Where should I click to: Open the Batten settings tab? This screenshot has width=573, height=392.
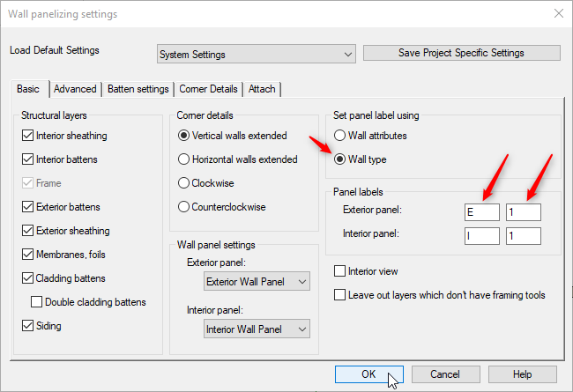[138, 89]
